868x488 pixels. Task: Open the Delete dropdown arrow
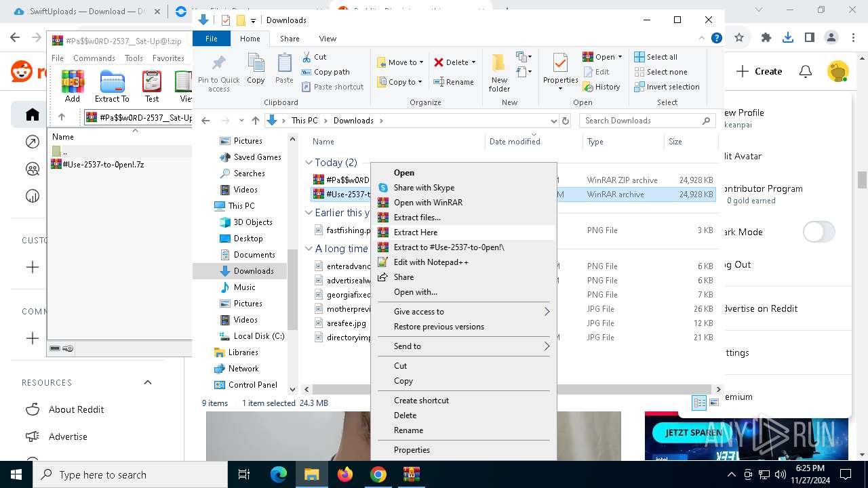[x=473, y=62]
